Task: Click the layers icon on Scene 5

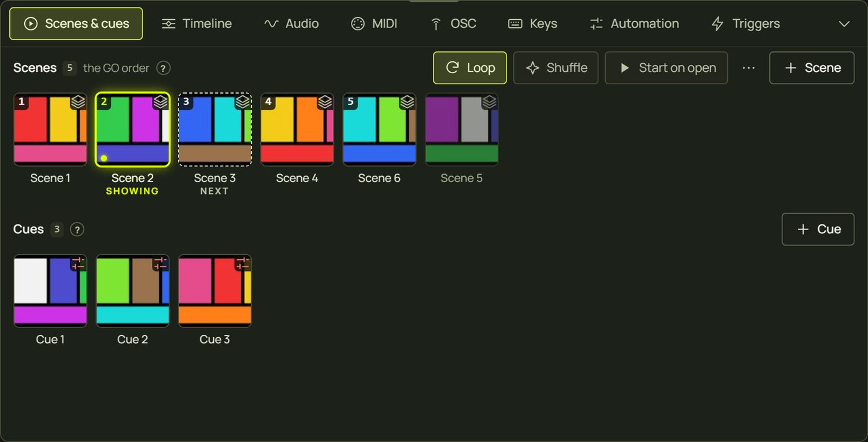Action: pyautogui.click(x=490, y=102)
